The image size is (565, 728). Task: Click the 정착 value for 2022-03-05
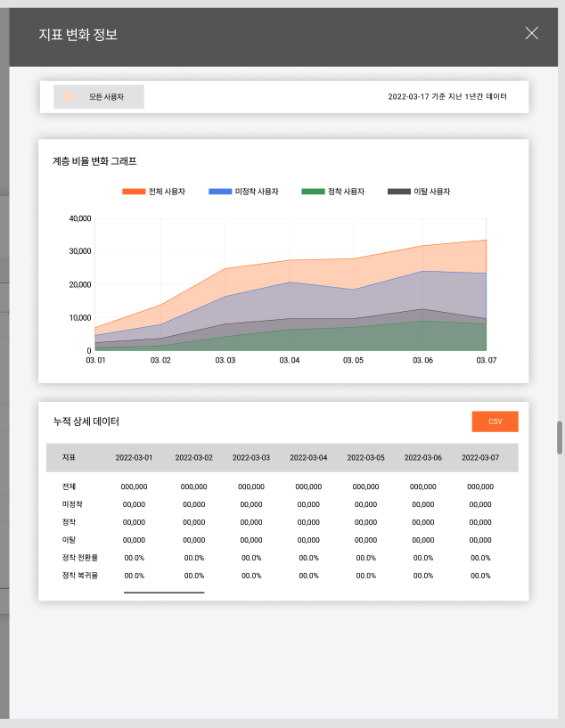366,522
